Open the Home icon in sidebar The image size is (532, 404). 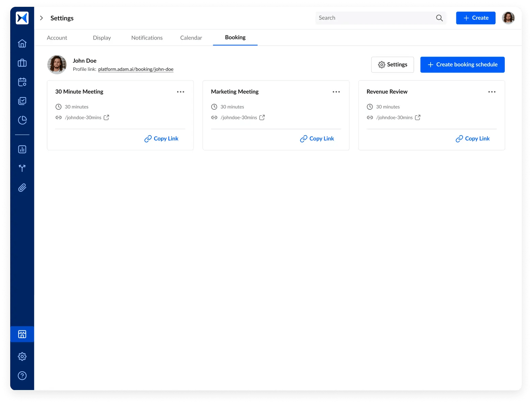[x=22, y=44]
